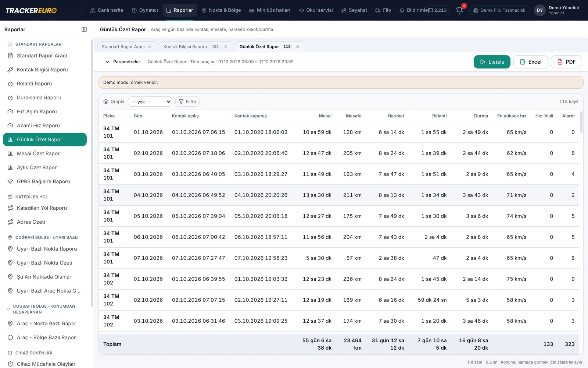Image resolution: width=588 pixels, height=368 pixels.
Task: Click the table vertical scrollbar
Action: 581,122
